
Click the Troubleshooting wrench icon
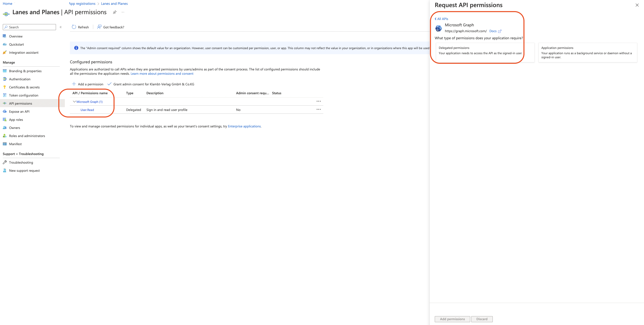tap(5, 162)
